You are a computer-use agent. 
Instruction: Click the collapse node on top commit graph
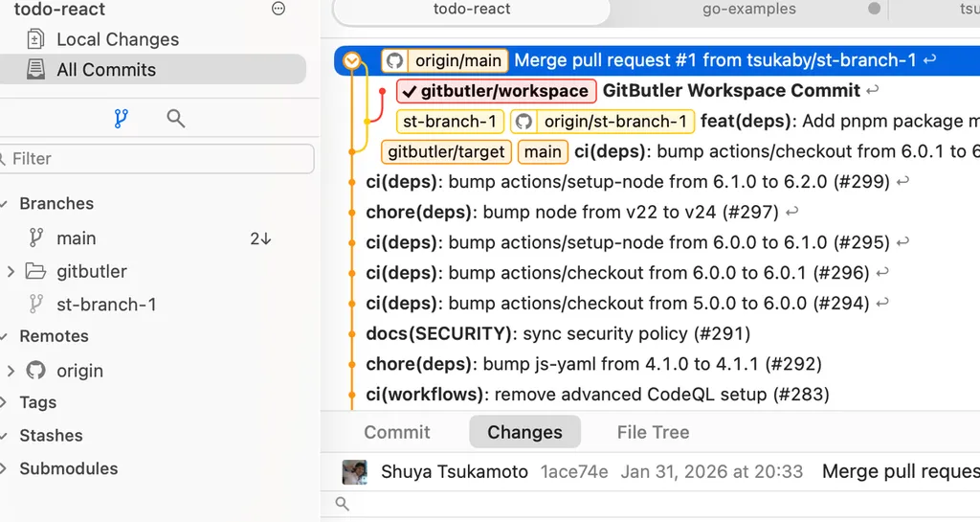click(352, 61)
